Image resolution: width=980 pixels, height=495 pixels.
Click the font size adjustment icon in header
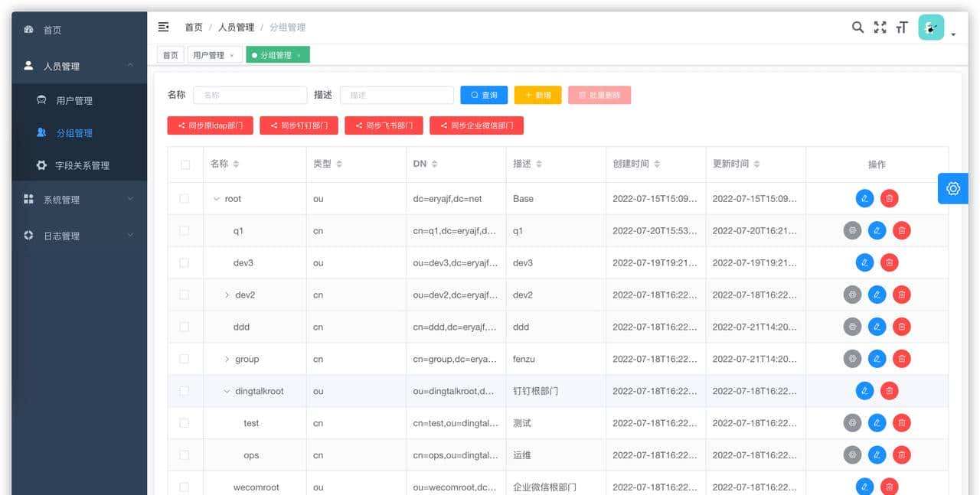[901, 26]
